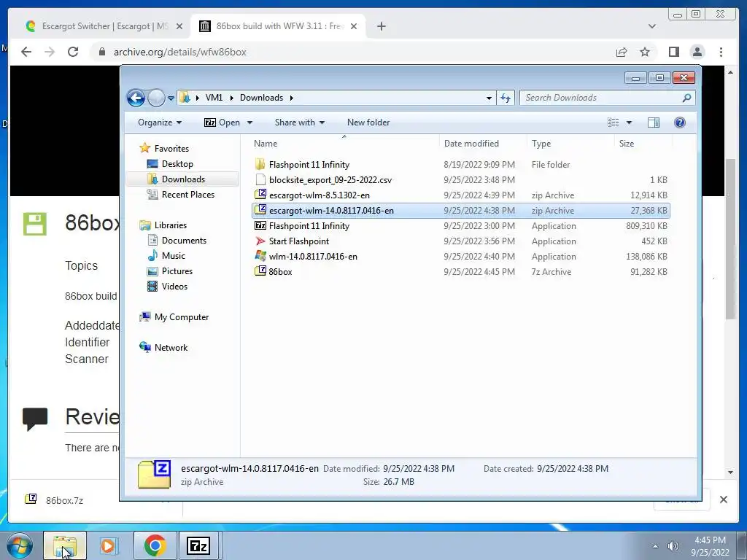The height and width of the screenshot is (560, 747).
Task: Open the Organize menu
Action: 160,122
